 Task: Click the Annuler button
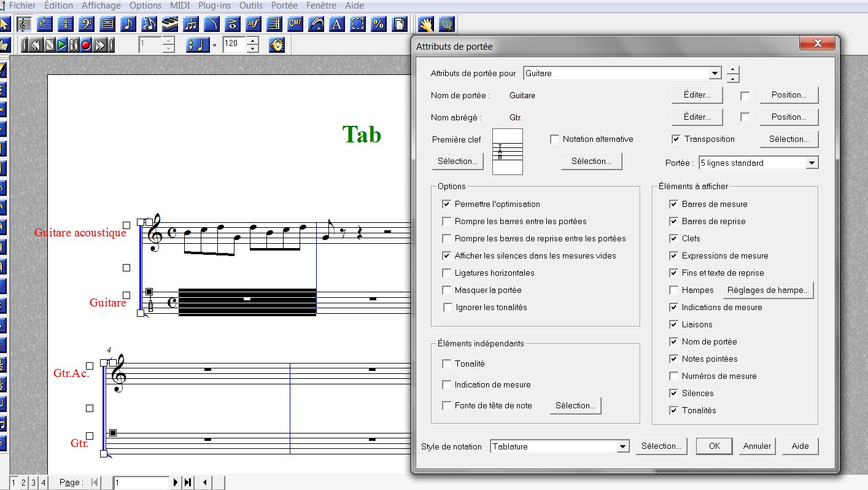757,446
